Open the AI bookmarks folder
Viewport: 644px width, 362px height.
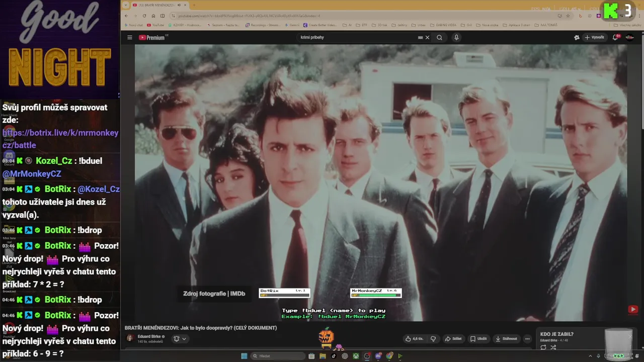tap(347, 25)
